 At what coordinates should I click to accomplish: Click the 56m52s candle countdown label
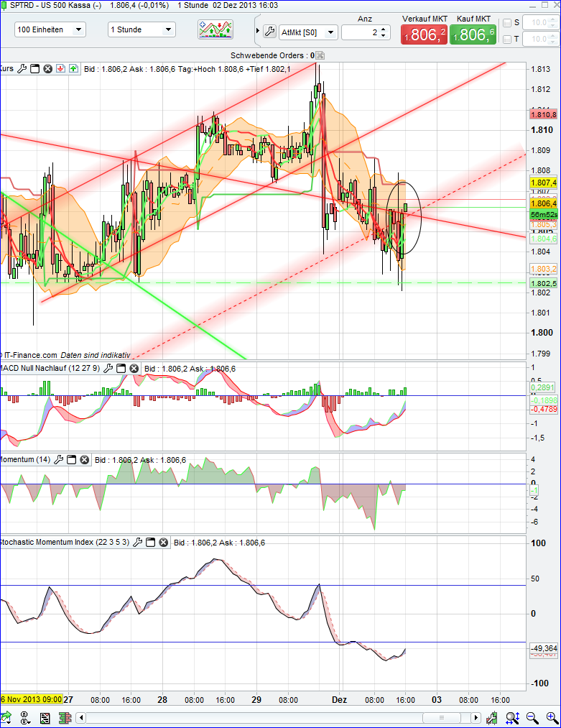click(543, 214)
